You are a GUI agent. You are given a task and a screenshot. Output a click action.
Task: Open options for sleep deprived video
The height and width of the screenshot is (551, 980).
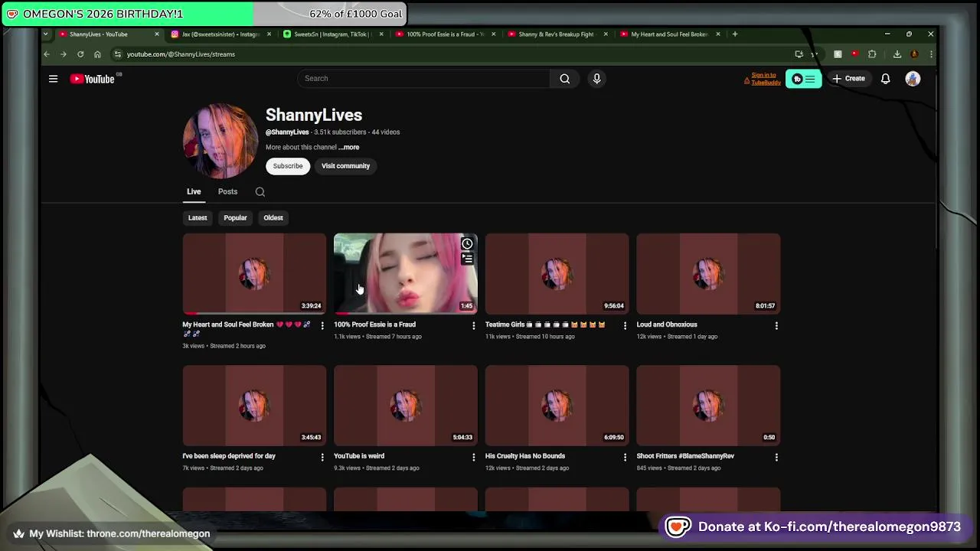pos(322,458)
